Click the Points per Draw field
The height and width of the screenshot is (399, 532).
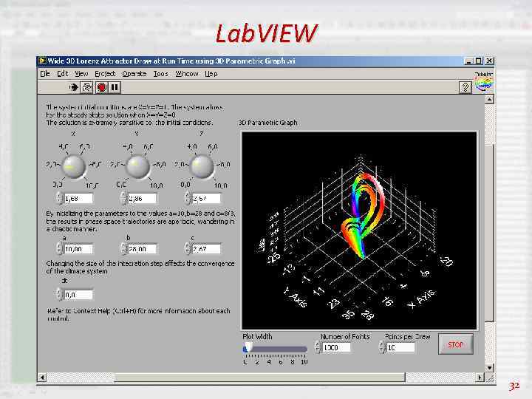pos(400,348)
